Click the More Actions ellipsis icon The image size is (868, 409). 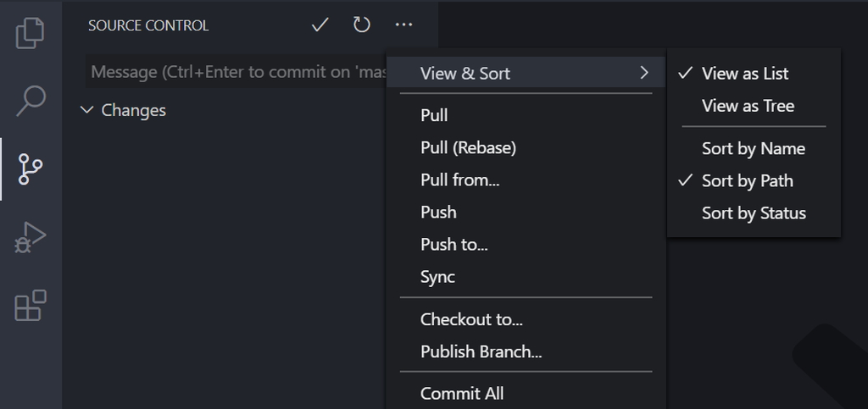point(403,25)
